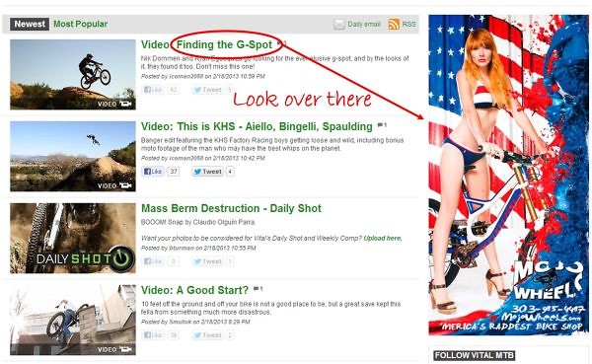Screen dimensions: 592x364
Task: Click comment bubble icon beside KHS video title
Action: pos(382,125)
